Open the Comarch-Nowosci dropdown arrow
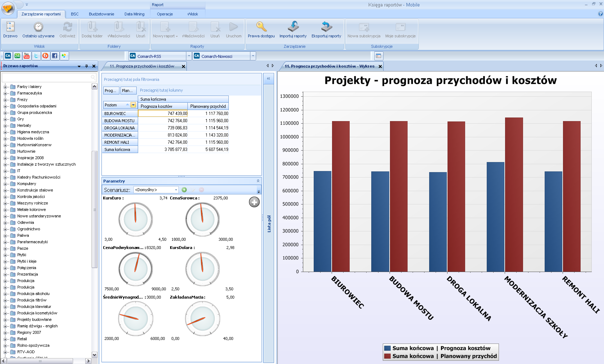This screenshot has width=604, height=364. tap(253, 56)
